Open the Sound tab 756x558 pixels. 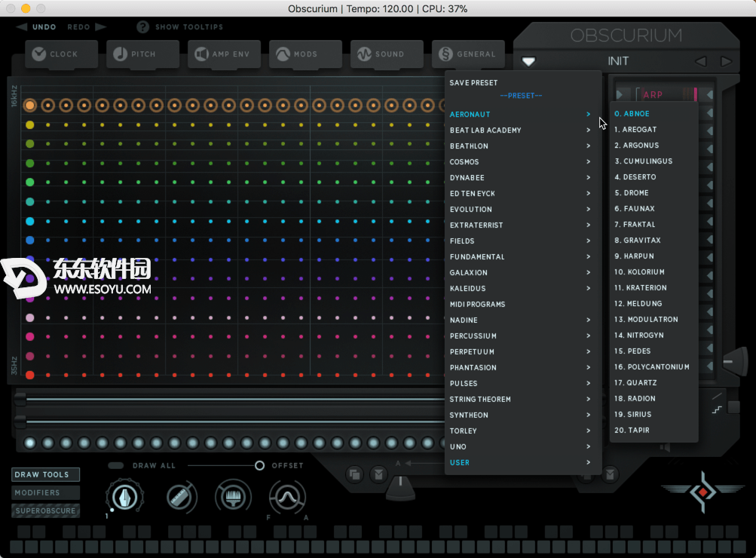(x=387, y=54)
